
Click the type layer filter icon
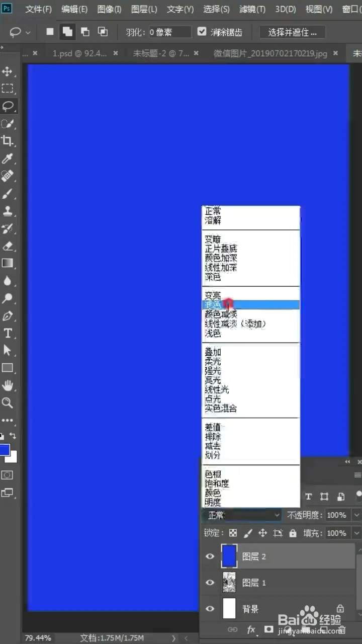308,497
